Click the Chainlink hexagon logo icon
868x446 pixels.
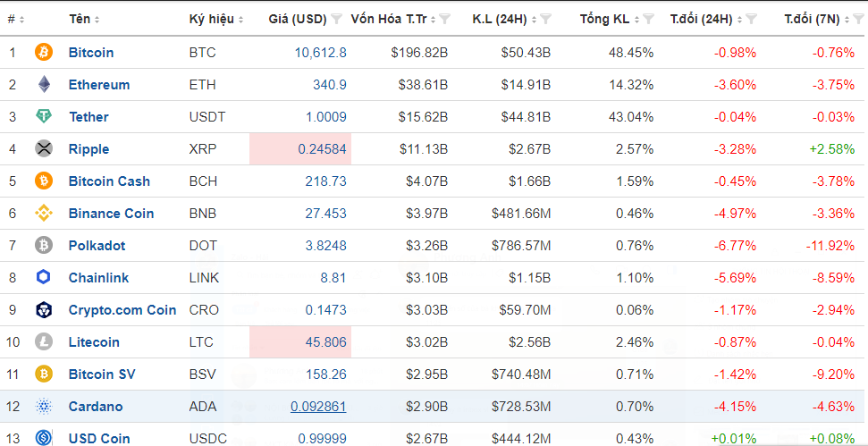(44, 278)
